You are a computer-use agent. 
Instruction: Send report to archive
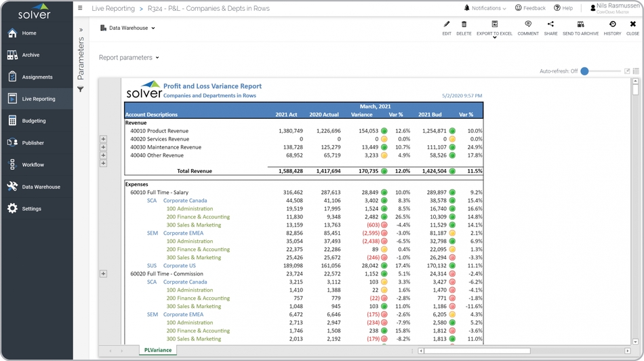(580, 24)
